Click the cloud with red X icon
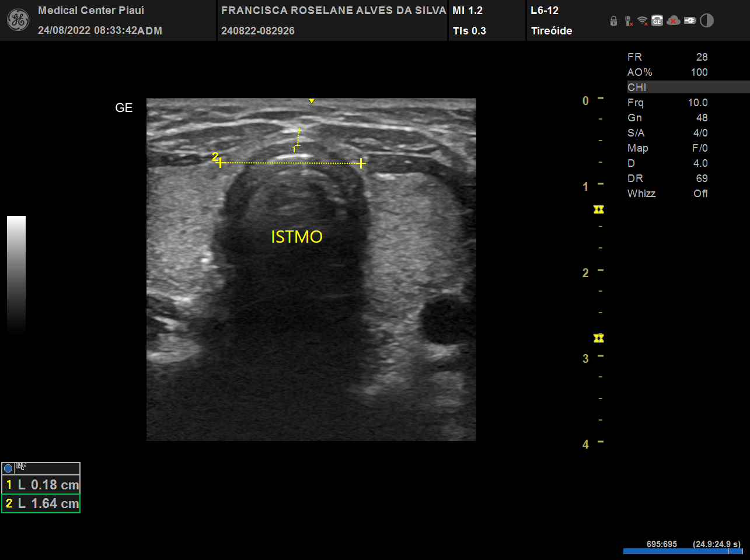Image resolution: width=750 pixels, height=560 pixels. [x=674, y=21]
